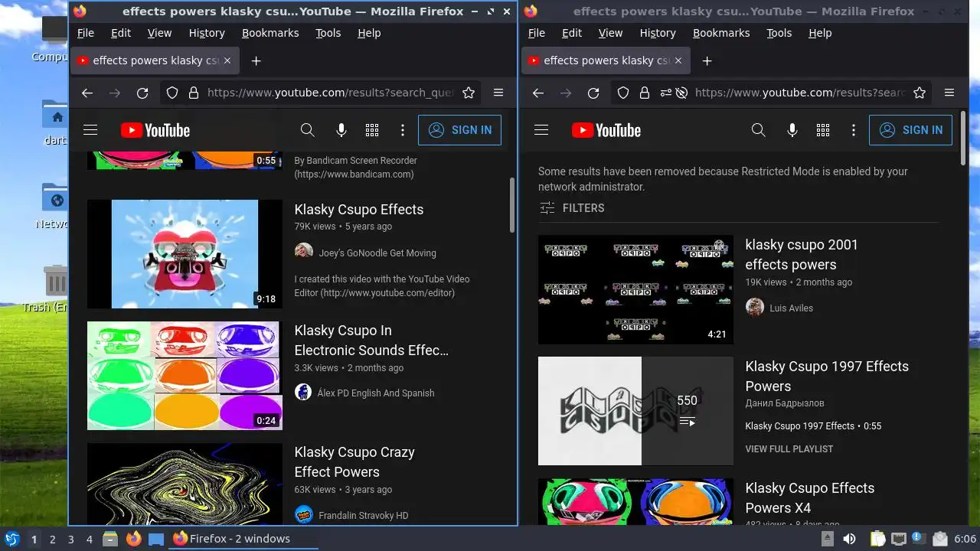The width and height of the screenshot is (980, 551).
Task: Click tracking protection shield in left window
Action: point(172,93)
